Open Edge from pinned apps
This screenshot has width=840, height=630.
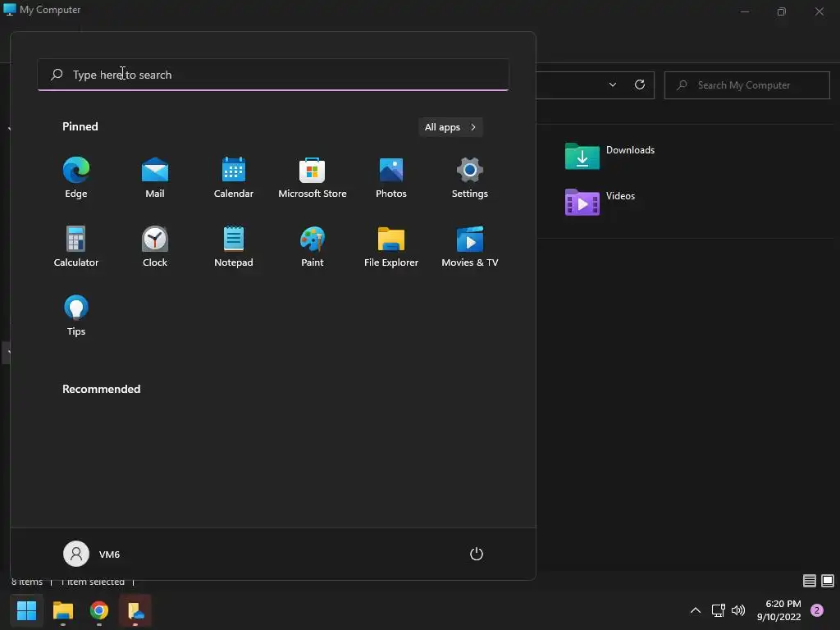tap(76, 178)
